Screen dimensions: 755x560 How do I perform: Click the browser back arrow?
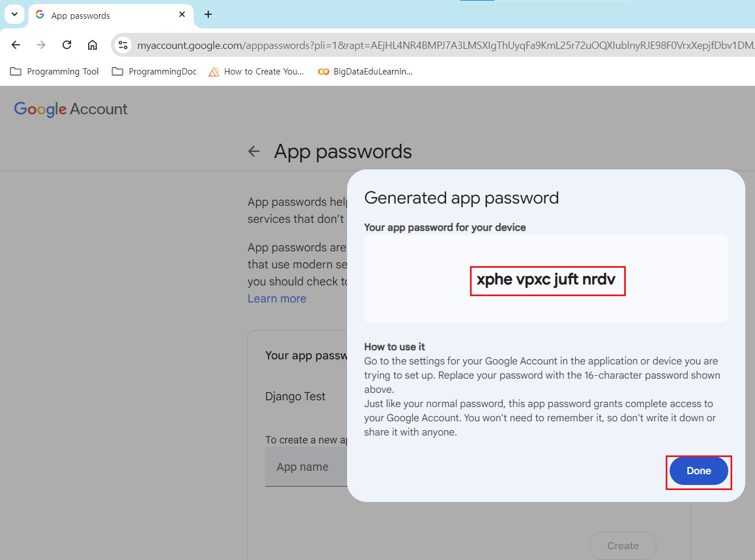tap(16, 45)
